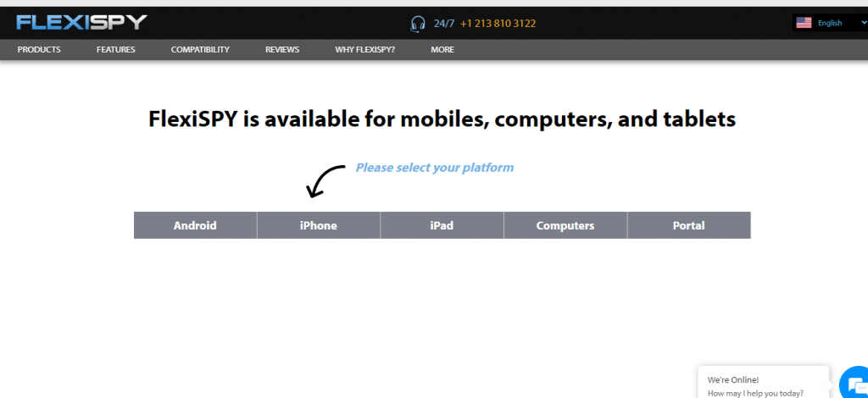Click the We're Online! chat popup
The width and height of the screenshot is (868, 398).
(764, 382)
